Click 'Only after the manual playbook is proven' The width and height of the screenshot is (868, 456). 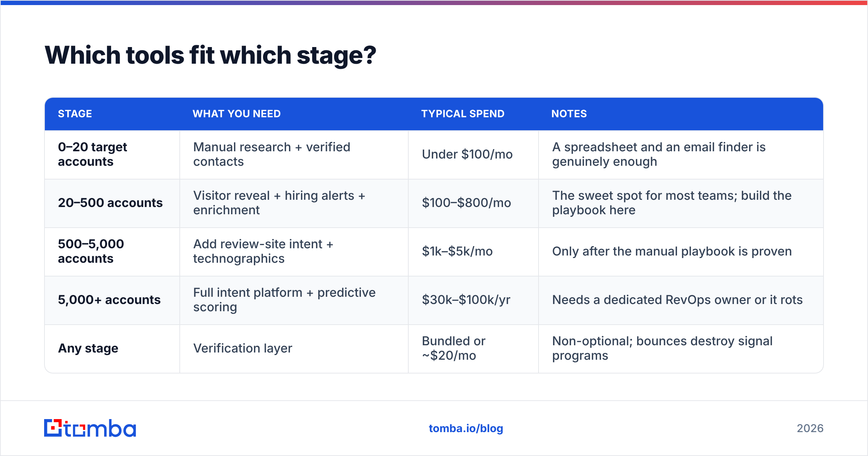(681, 252)
